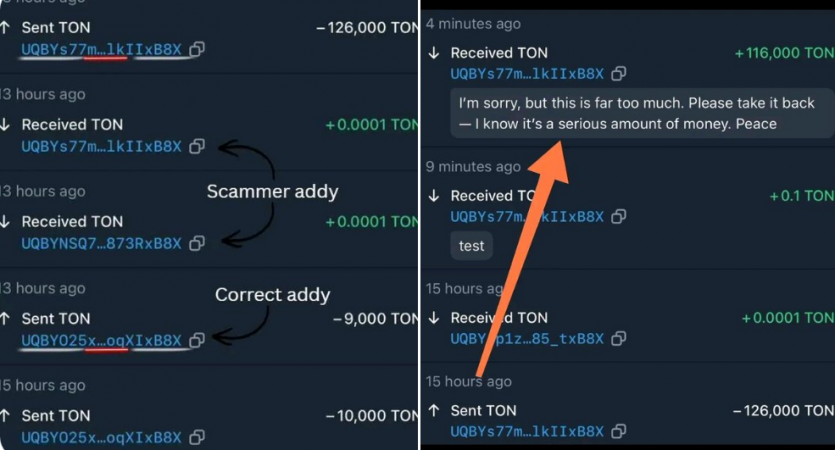
Task: Select the 'test' comment bubble
Action: 471,246
